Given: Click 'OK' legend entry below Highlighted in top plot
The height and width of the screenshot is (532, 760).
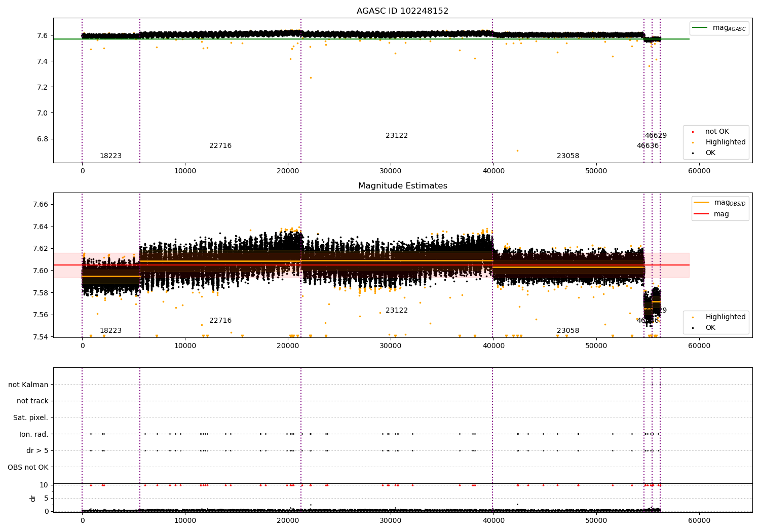Looking at the screenshot, I should [704, 153].
